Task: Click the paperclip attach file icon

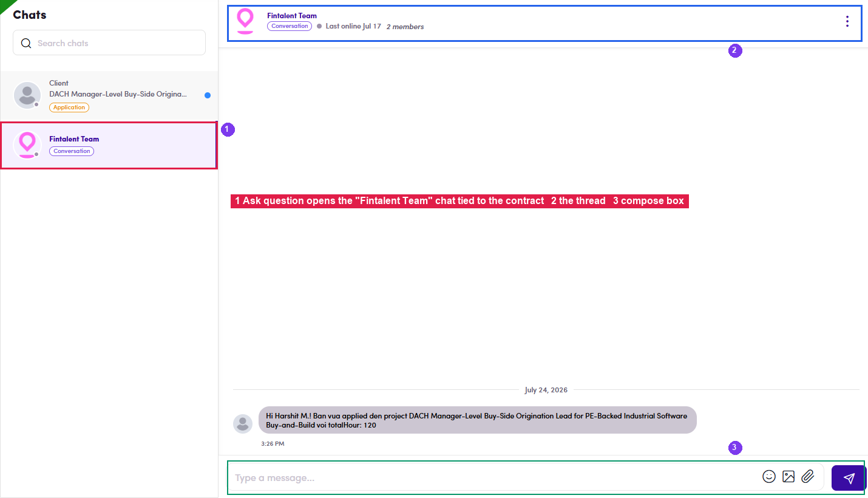Action: tap(807, 477)
